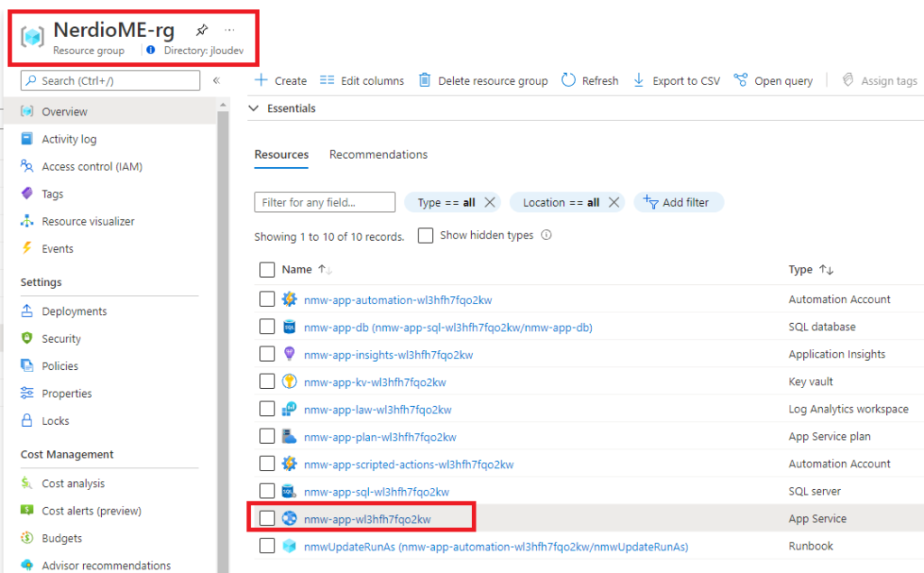924x573 pixels.
Task: Open Advisor recommendations
Action: pos(106,566)
